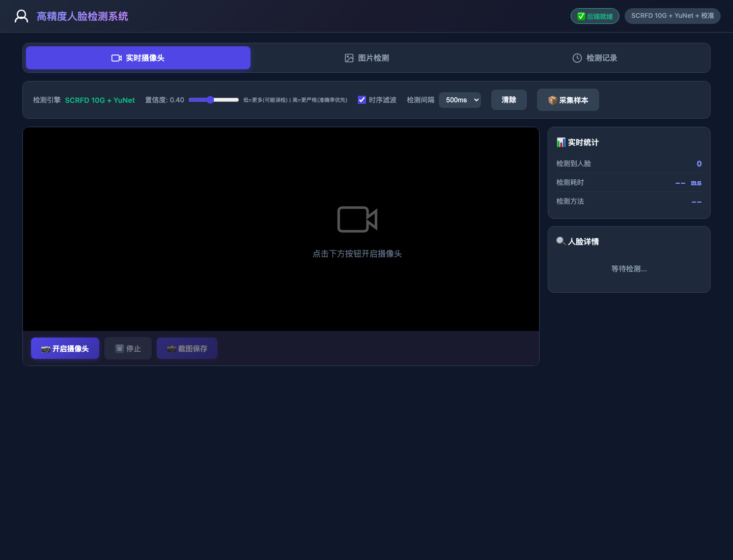Click the 停止 button

point(128,349)
